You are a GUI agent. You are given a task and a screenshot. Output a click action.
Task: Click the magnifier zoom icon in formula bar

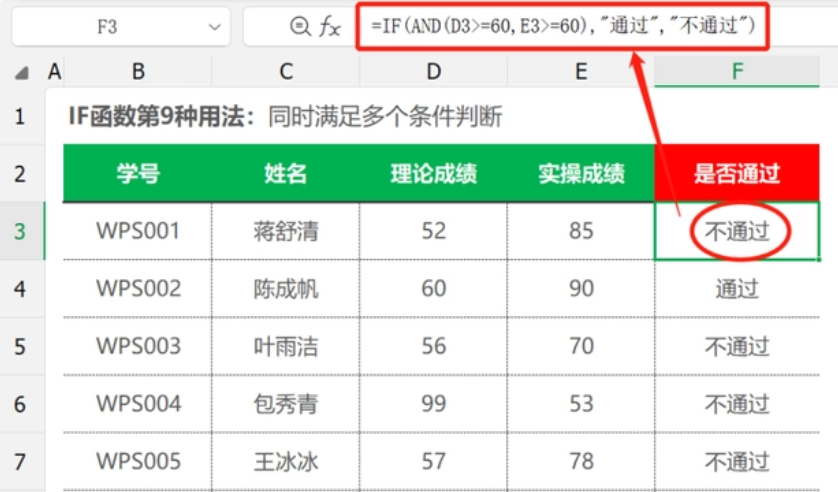300,26
